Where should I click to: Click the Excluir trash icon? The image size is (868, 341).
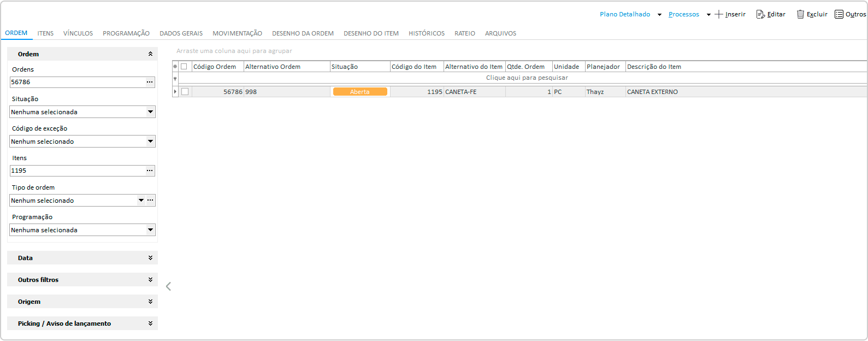click(800, 14)
